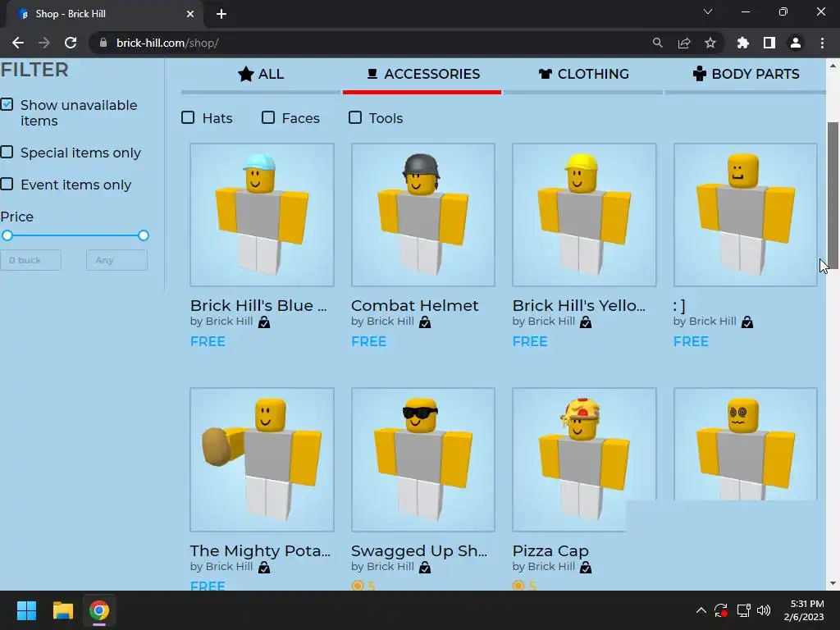This screenshot has height=630, width=840.
Task: Go back to the previous page
Action: 18,43
